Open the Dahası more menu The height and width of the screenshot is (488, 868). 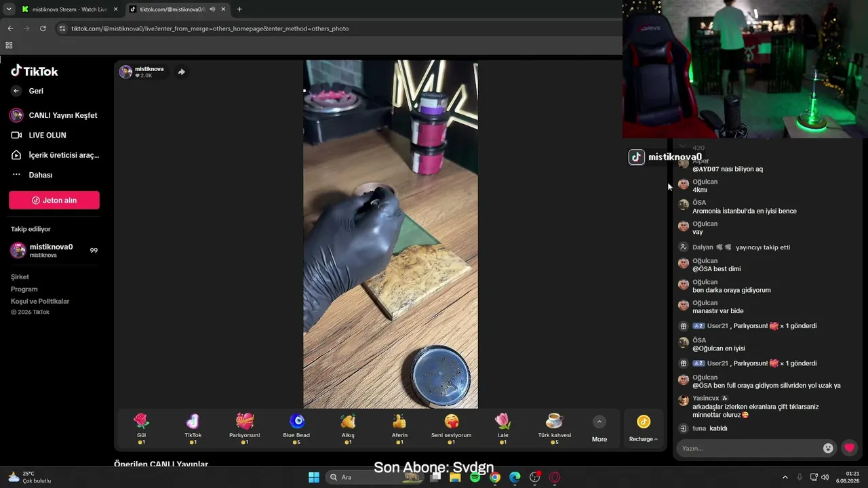[x=32, y=175]
